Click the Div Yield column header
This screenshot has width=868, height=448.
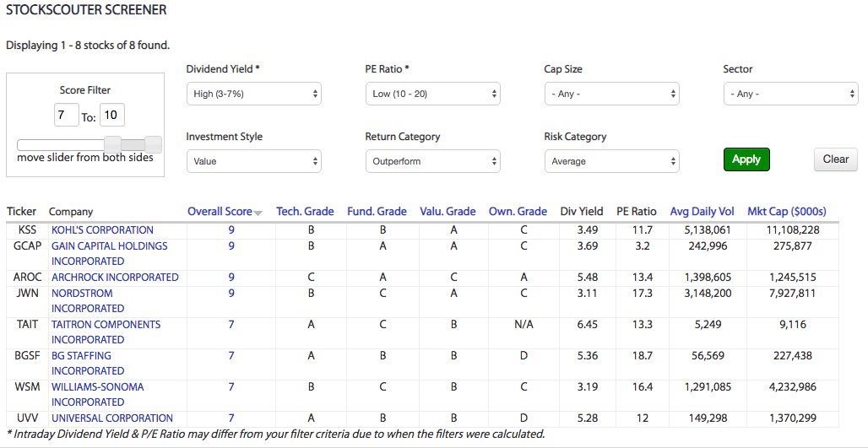click(581, 211)
